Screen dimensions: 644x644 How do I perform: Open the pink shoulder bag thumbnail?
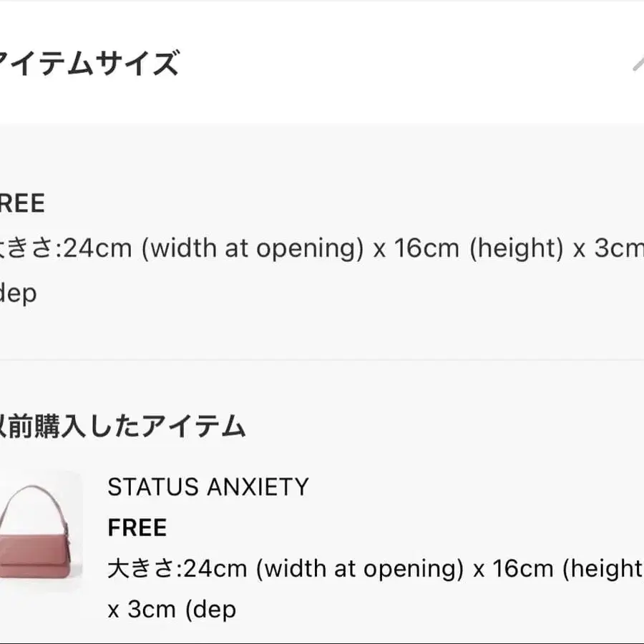[40, 532]
